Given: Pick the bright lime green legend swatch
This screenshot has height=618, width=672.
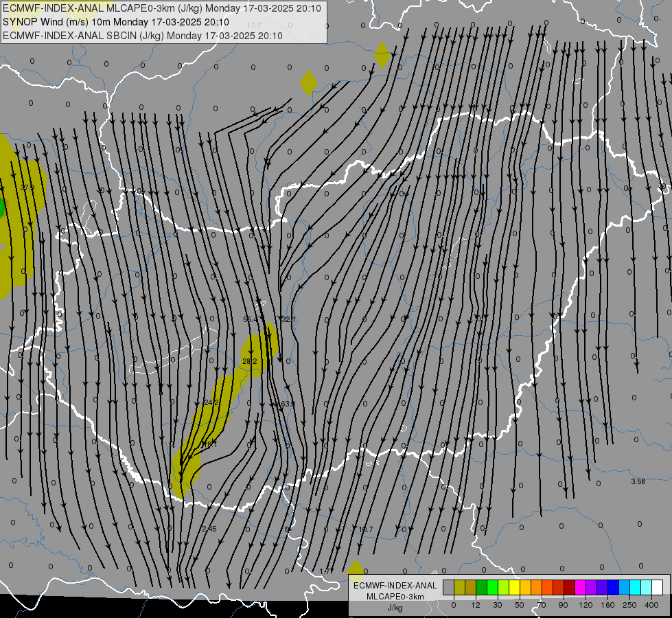Looking at the screenshot, I should pyautogui.click(x=492, y=587).
